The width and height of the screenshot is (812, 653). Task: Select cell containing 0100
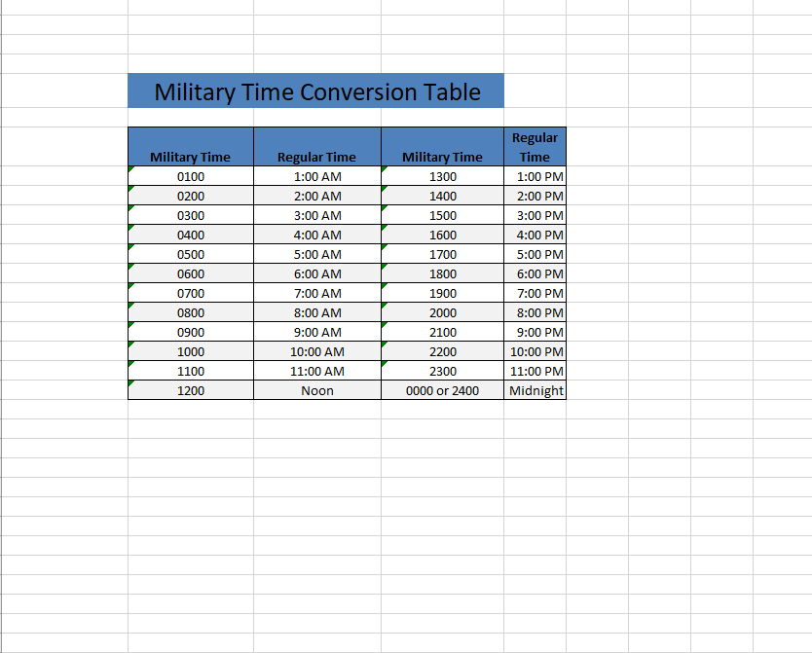pyautogui.click(x=191, y=176)
